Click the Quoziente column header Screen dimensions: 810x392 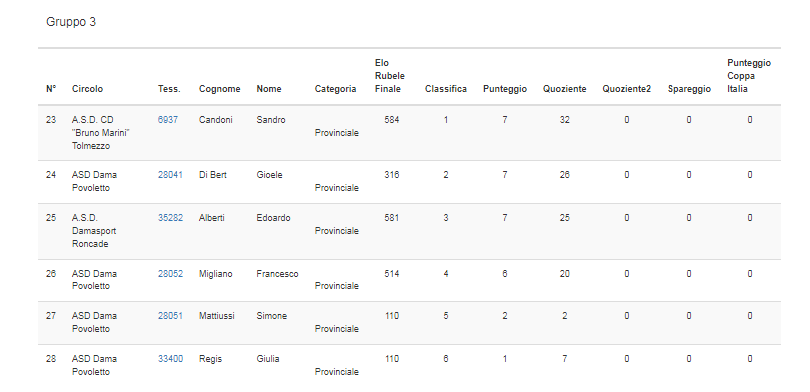click(x=565, y=89)
